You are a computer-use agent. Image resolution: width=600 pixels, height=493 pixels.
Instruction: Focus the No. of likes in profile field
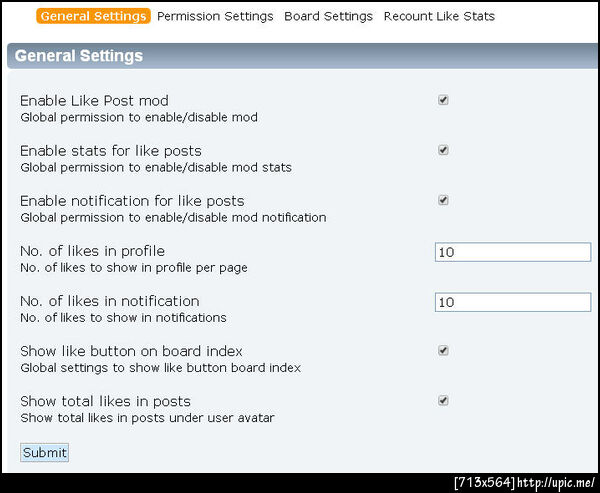[x=512, y=252]
